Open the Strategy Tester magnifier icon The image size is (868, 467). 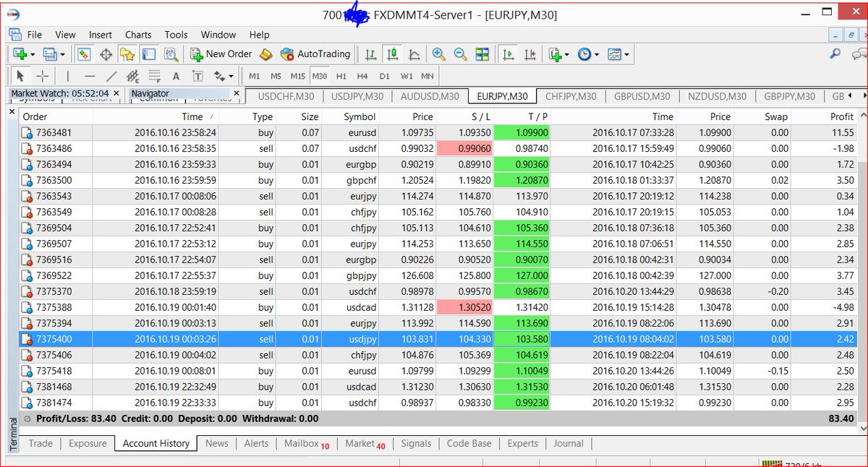[x=171, y=53]
